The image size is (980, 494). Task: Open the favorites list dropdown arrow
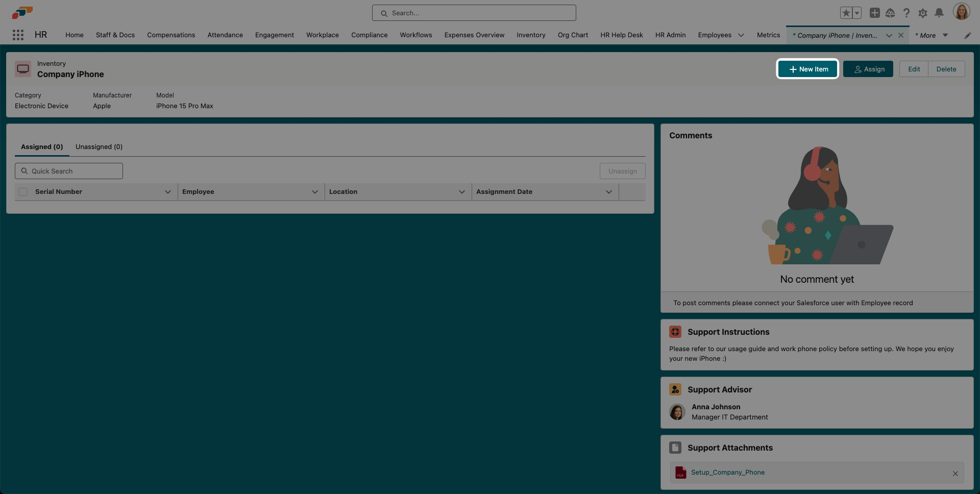tap(856, 13)
